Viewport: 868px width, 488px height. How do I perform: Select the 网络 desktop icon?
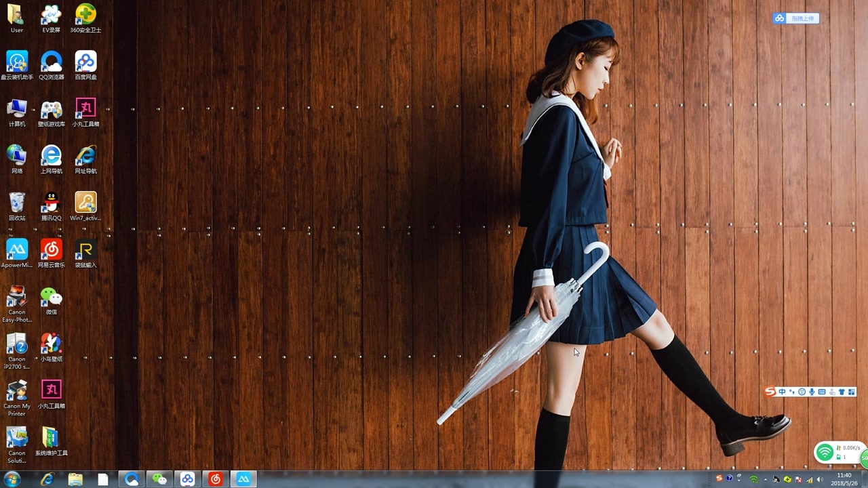(x=17, y=159)
